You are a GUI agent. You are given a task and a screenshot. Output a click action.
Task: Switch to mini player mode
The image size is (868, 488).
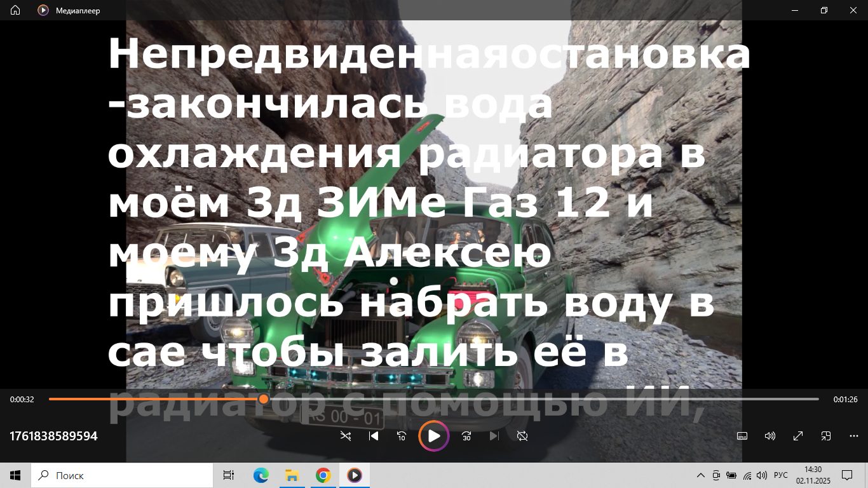tap(825, 436)
